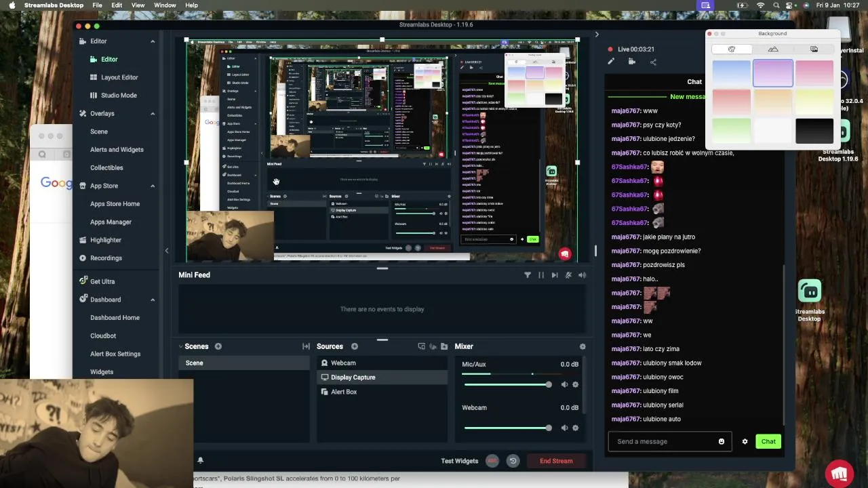Viewport: 868px width, 488px height.
Task: Filter Mini Feed events
Action: [x=528, y=275]
